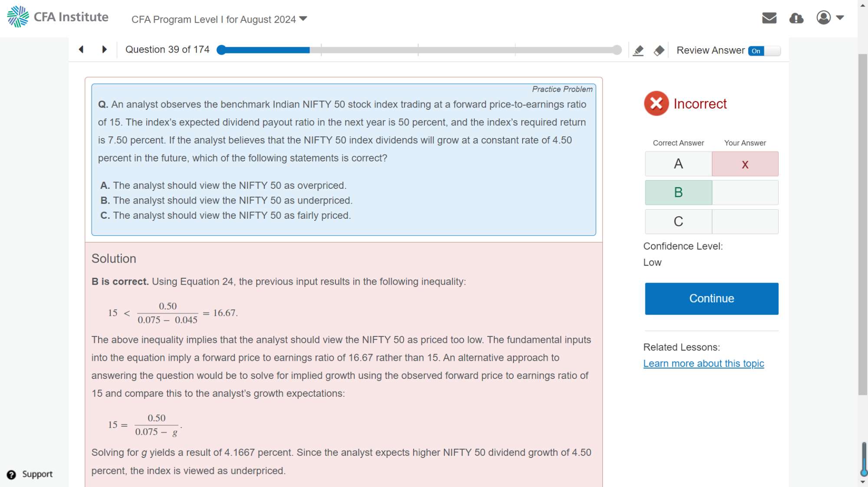The width and height of the screenshot is (868, 487).
Task: Open the mail envelope icon
Action: coord(769,18)
